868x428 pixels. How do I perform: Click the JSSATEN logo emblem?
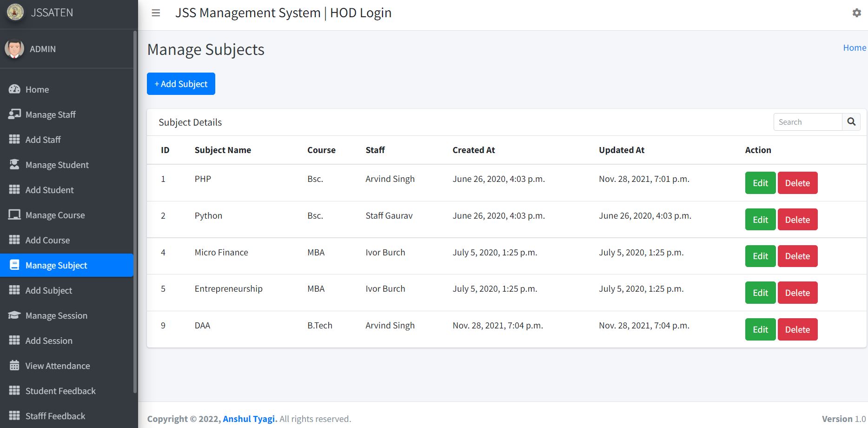[x=15, y=13]
